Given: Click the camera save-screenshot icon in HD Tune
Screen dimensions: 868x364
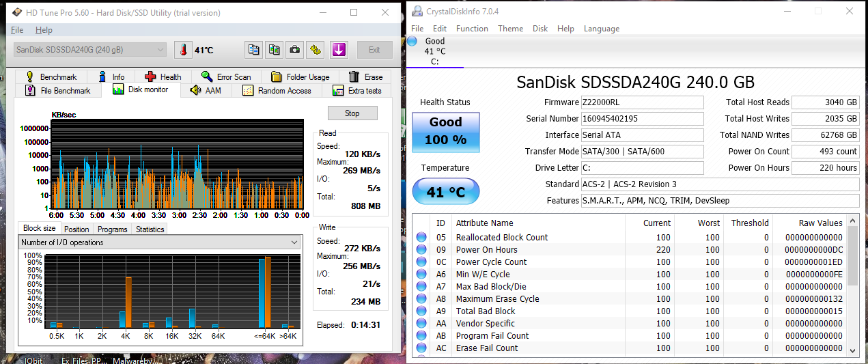Looking at the screenshot, I should pos(295,50).
